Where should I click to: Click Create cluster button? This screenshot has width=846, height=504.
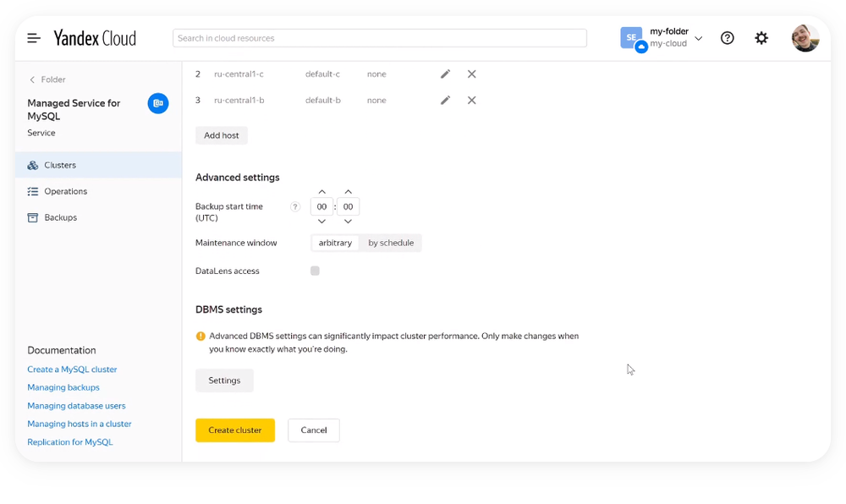tap(235, 430)
